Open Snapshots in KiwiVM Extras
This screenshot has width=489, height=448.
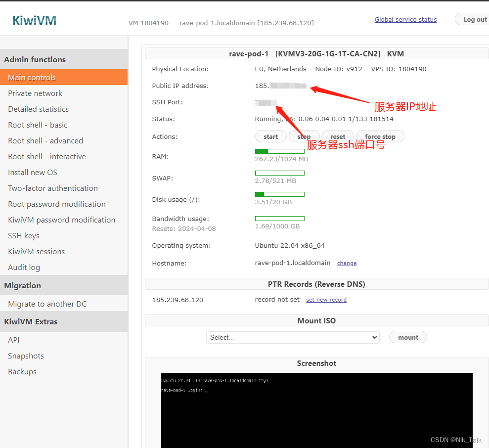point(26,356)
